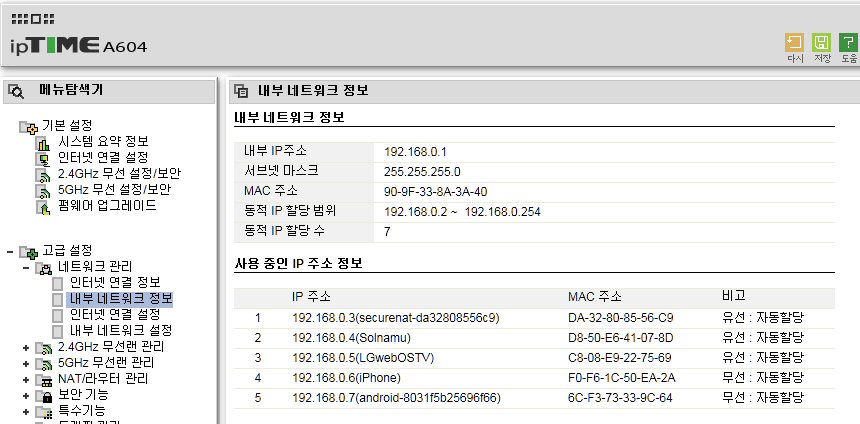Expand the NAT/라우터 관리 node
This screenshot has height=424, width=860.
[x=26, y=380]
